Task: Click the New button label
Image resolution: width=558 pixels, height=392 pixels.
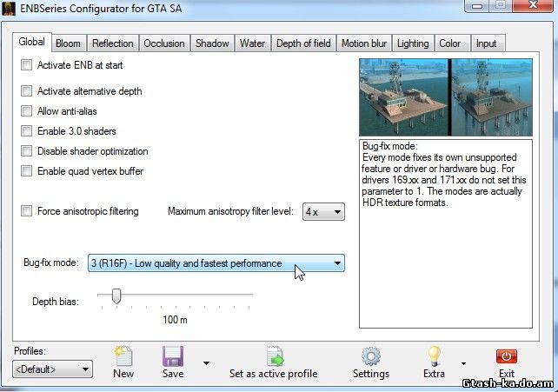Action: pyautogui.click(x=123, y=374)
